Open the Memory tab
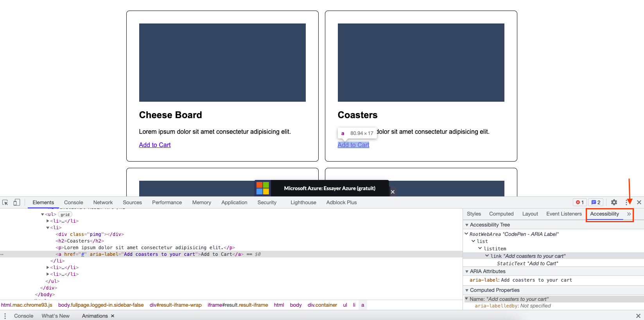Screen dimensions: 644x320 click(x=201, y=202)
